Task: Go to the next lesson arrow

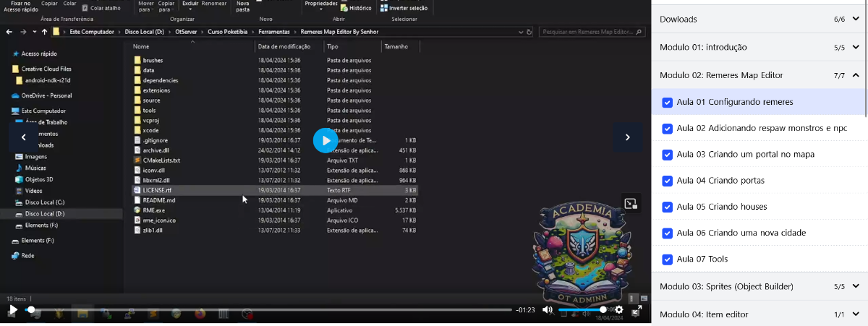Action: [627, 137]
